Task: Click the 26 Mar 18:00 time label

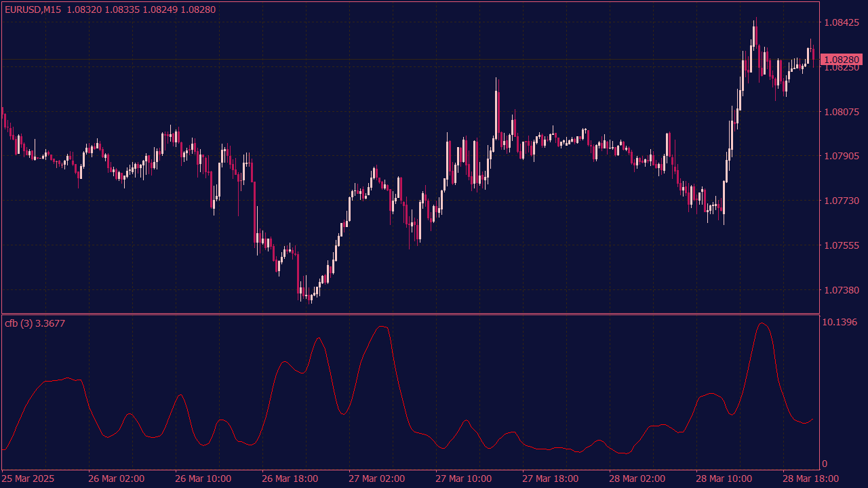Action: [x=290, y=479]
